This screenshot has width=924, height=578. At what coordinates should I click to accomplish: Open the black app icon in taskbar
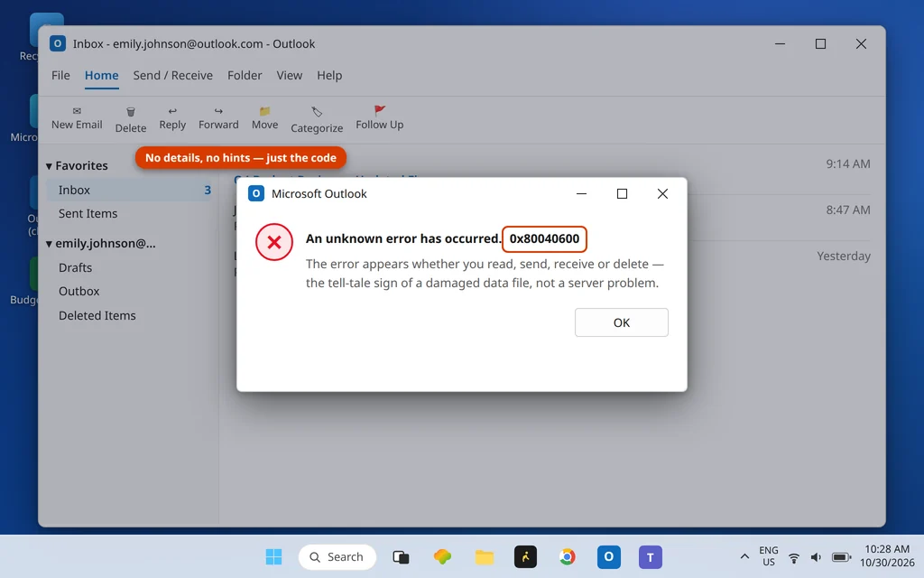coord(526,556)
